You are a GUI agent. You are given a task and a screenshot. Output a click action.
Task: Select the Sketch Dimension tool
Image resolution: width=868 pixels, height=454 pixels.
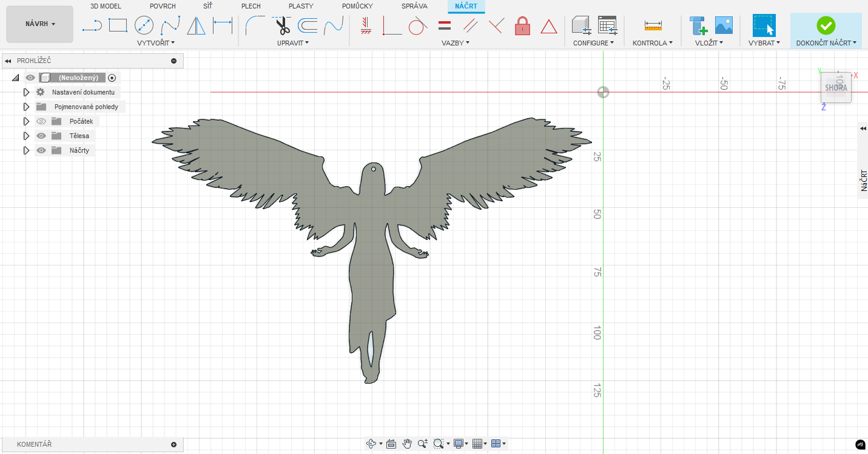coord(223,25)
